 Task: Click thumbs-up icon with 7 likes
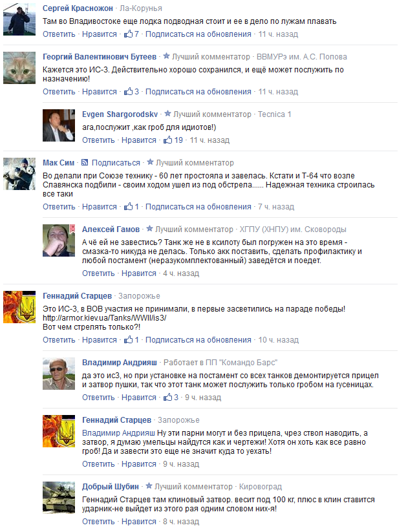point(128,34)
